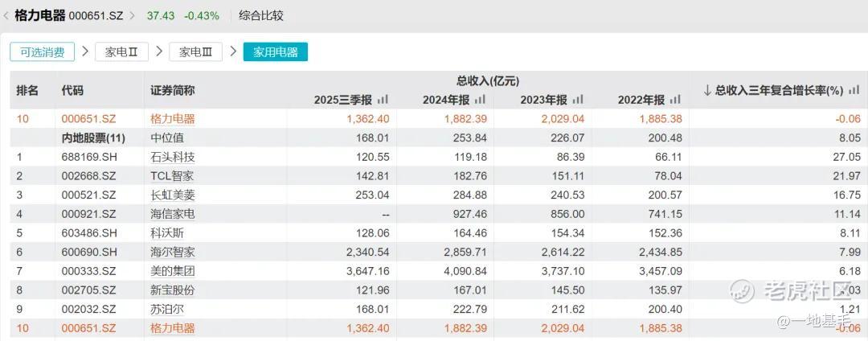Image resolution: width=868 pixels, height=341 pixels.
Task: Click the 综合比较 title label
Action: click(x=261, y=15)
